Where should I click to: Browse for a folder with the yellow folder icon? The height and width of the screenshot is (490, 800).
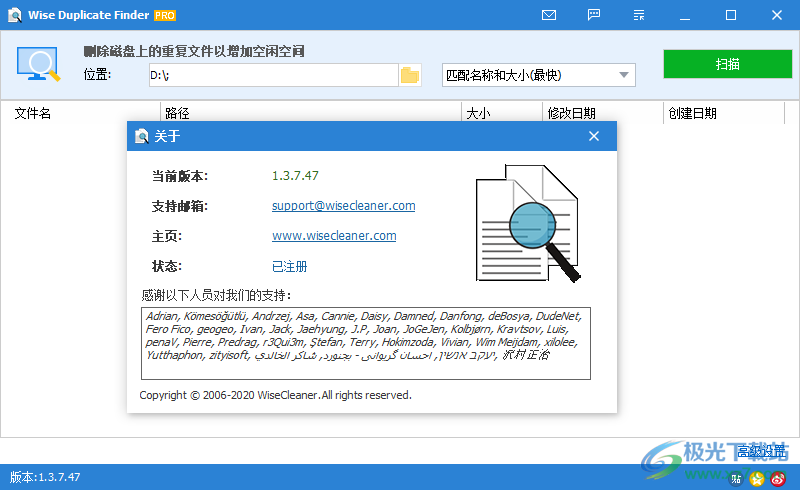tap(410, 75)
